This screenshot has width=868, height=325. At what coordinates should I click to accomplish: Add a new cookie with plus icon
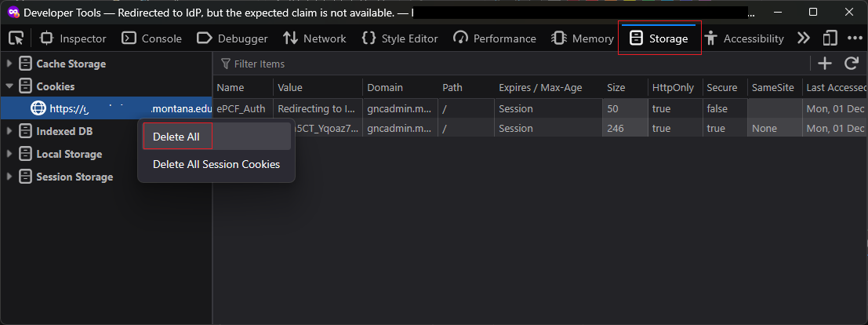pyautogui.click(x=825, y=64)
